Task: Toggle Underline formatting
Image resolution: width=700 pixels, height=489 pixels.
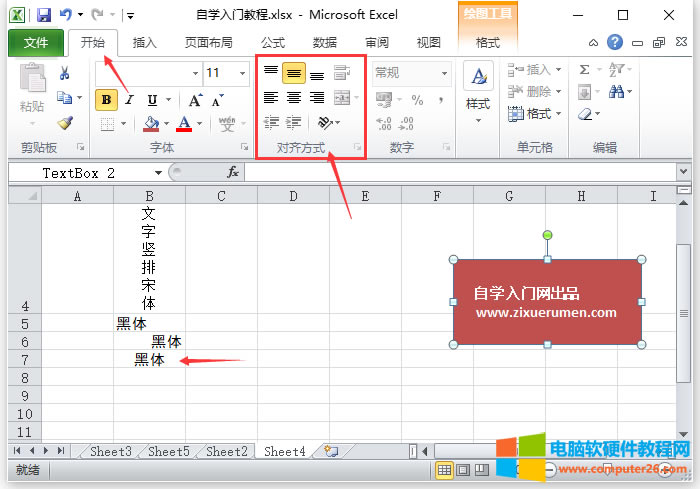Action: 152,100
